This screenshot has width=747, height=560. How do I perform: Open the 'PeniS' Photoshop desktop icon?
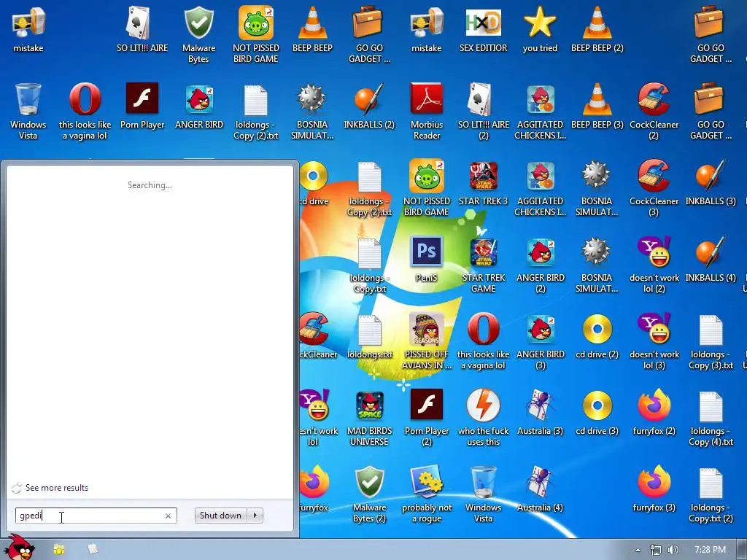(x=426, y=259)
